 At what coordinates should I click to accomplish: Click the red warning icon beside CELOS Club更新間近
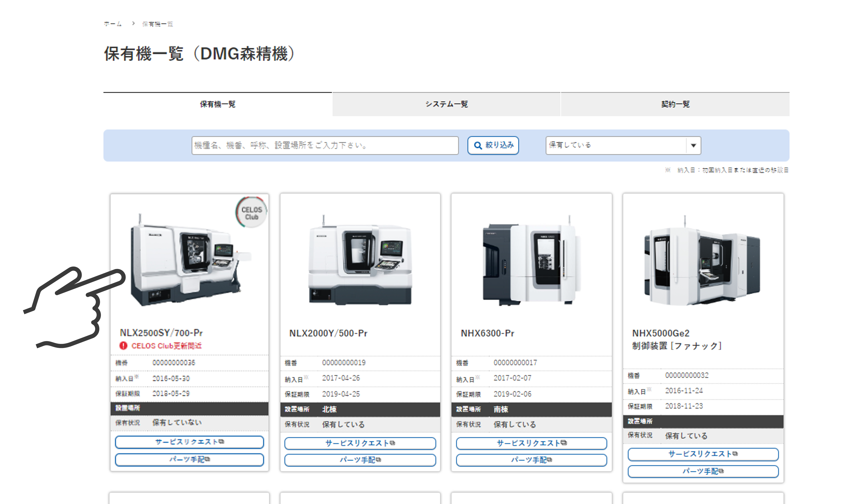click(123, 346)
